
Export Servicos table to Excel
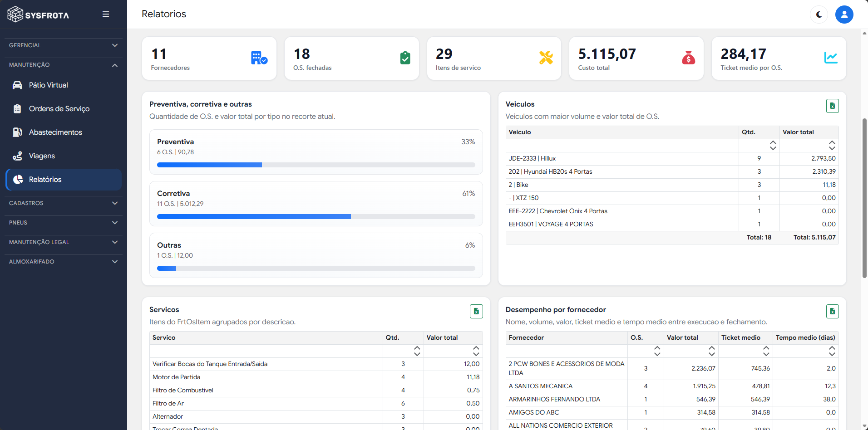(x=476, y=311)
